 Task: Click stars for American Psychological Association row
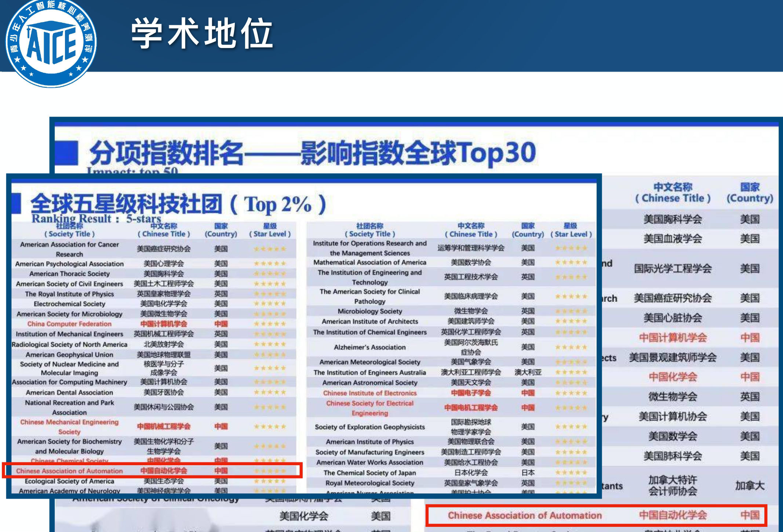pos(270,263)
